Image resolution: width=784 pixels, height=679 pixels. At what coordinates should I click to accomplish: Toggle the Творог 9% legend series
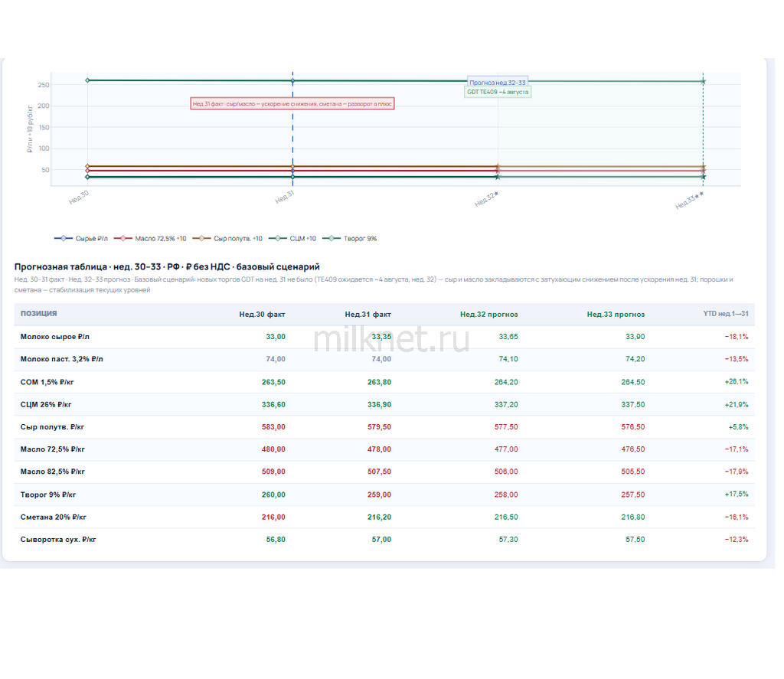pos(349,239)
